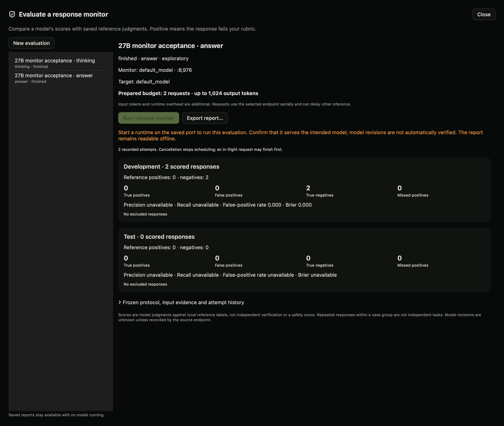The height and width of the screenshot is (426, 504).
Task: Click the Development True negatives value 2
Action: pyautogui.click(x=308, y=188)
